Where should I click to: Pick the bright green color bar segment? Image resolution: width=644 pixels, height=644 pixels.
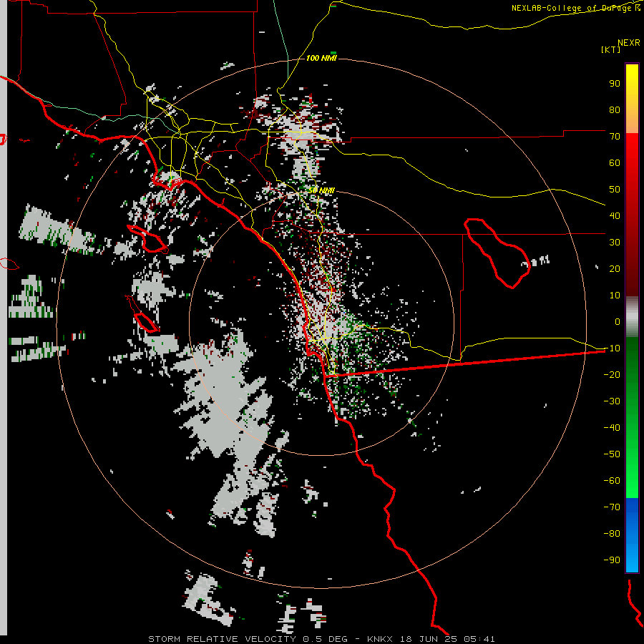632,472
